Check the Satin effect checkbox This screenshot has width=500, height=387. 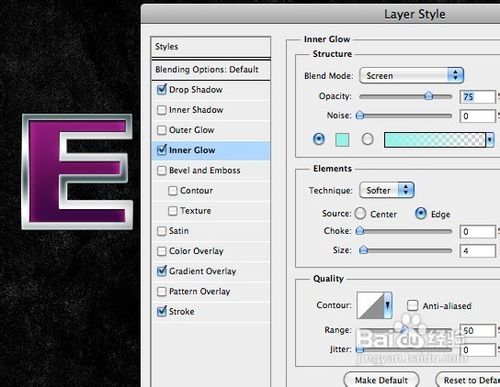162,231
